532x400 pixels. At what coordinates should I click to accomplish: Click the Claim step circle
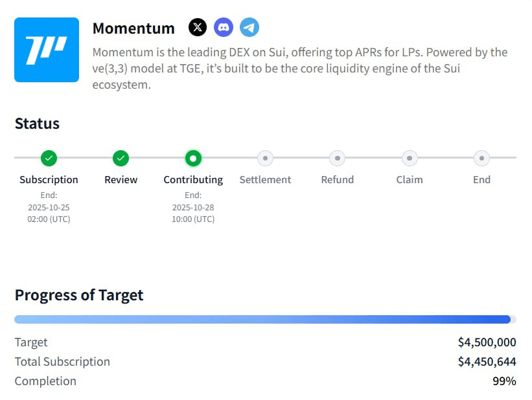410,157
